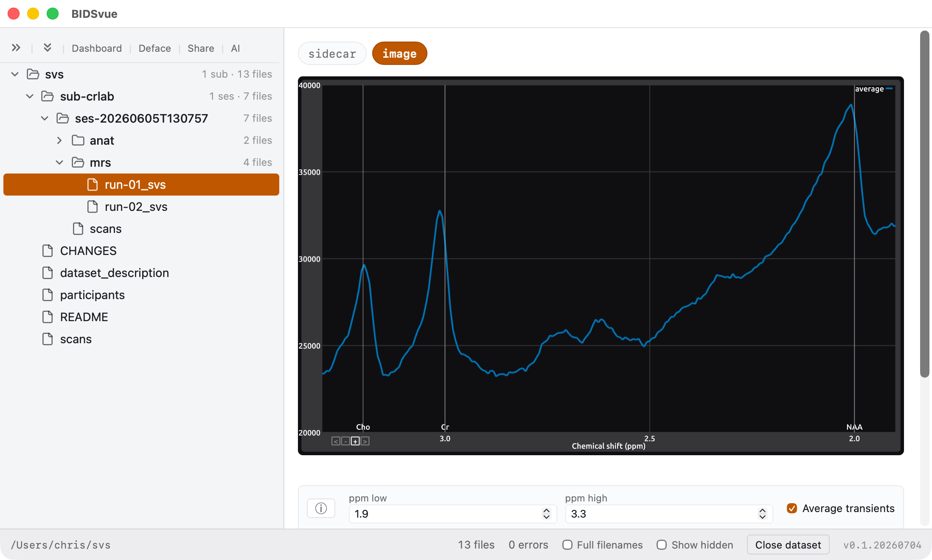
Task: Click the '13 files' status bar text
Action: coord(476,545)
